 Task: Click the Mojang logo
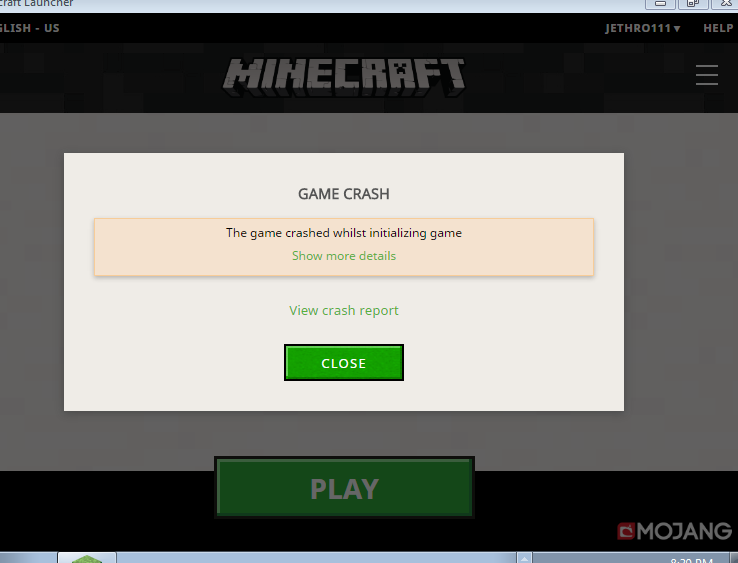click(674, 531)
